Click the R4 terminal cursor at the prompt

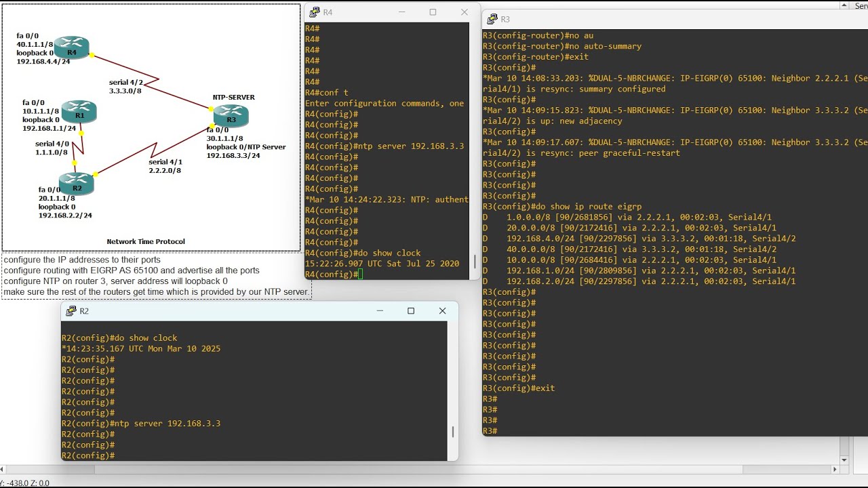tap(361, 274)
